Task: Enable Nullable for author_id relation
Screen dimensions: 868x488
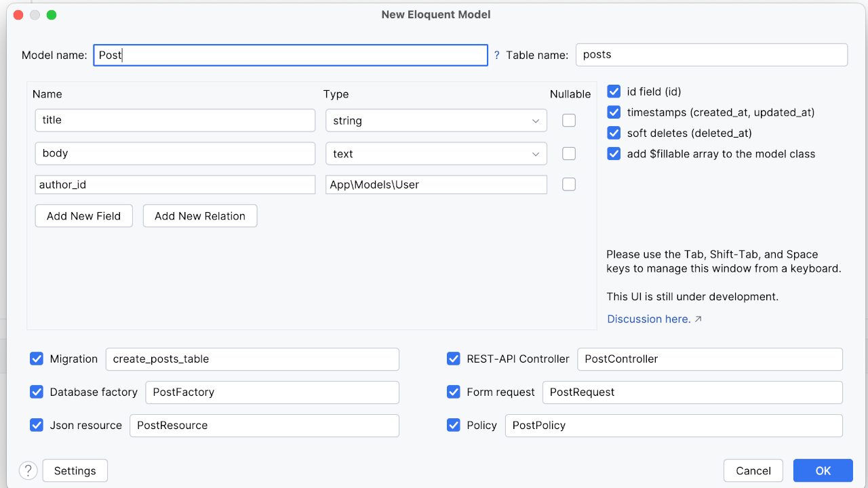Action: coord(569,184)
